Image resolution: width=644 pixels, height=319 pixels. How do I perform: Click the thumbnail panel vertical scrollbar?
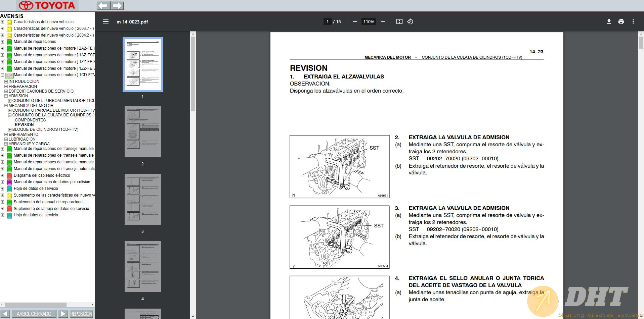click(x=193, y=74)
